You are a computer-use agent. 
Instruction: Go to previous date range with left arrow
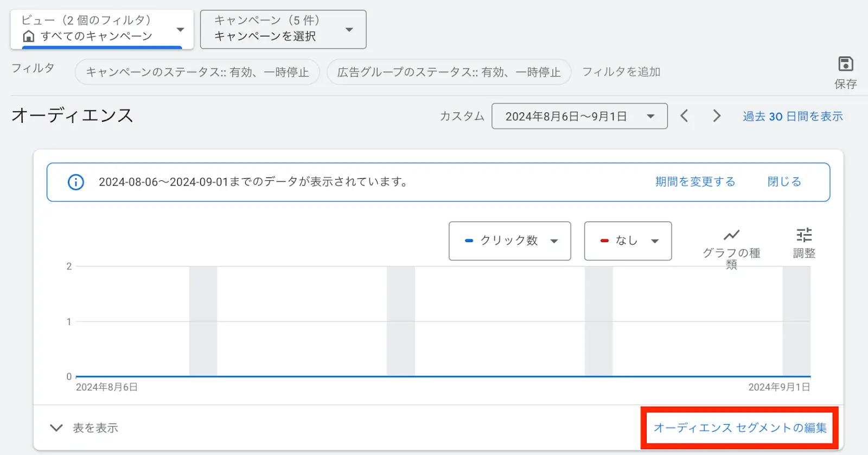[x=684, y=116]
